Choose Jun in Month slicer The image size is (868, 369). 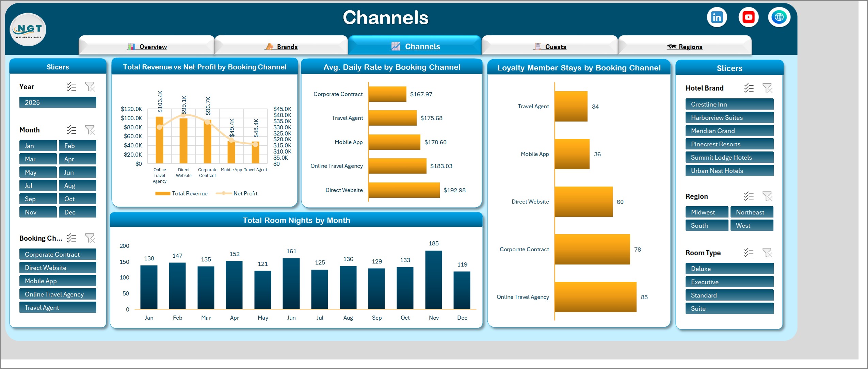78,172
